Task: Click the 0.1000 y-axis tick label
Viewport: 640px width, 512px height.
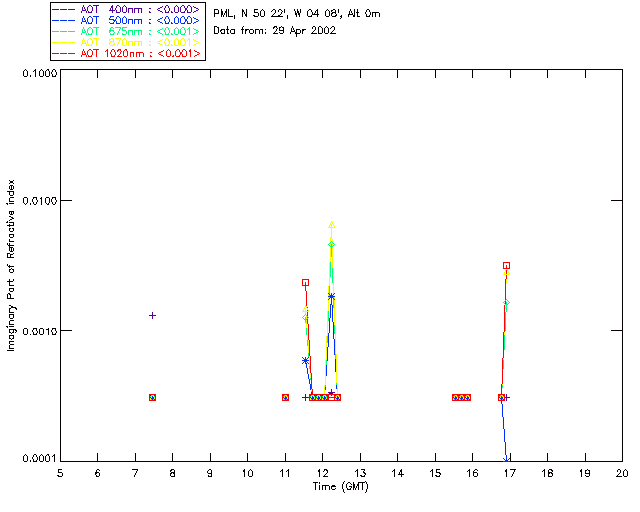Action: pos(40,73)
